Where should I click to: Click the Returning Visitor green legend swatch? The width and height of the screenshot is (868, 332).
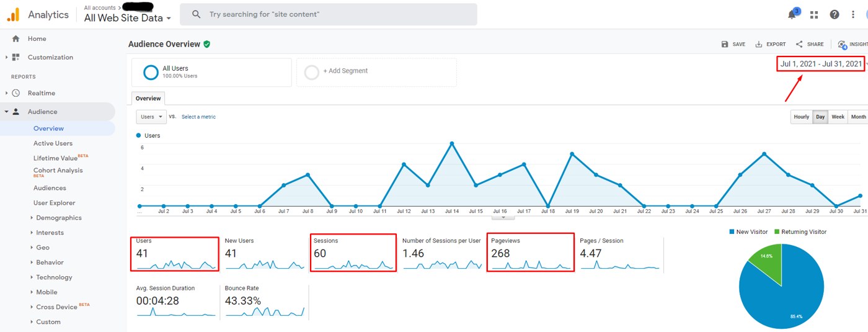(776, 232)
